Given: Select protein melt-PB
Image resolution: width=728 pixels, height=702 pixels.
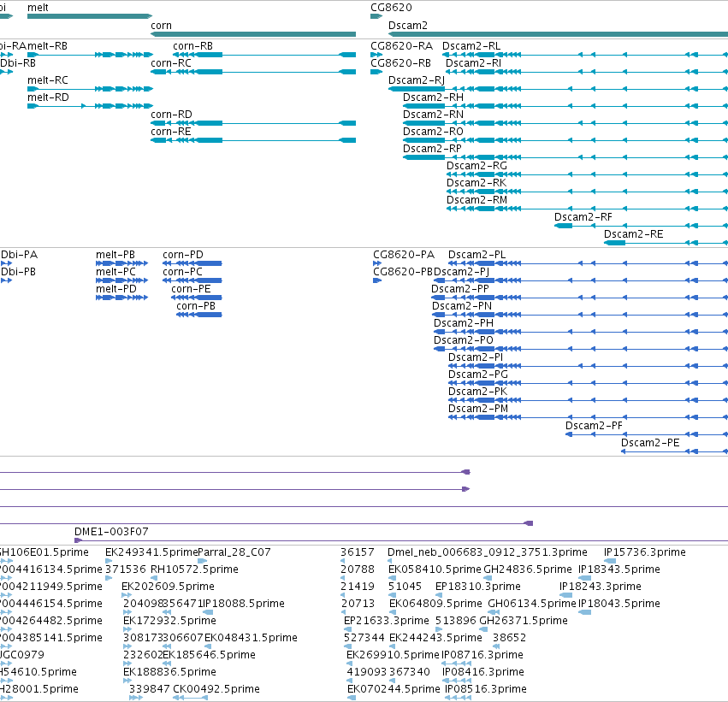Looking at the screenshot, I should click(122, 263).
